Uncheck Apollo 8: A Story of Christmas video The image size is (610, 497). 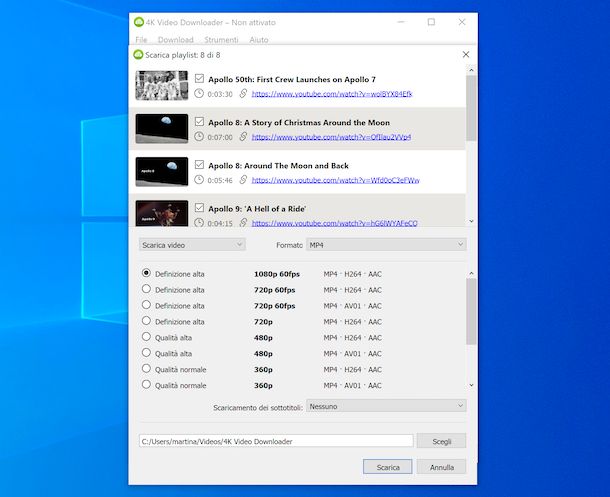(x=199, y=122)
